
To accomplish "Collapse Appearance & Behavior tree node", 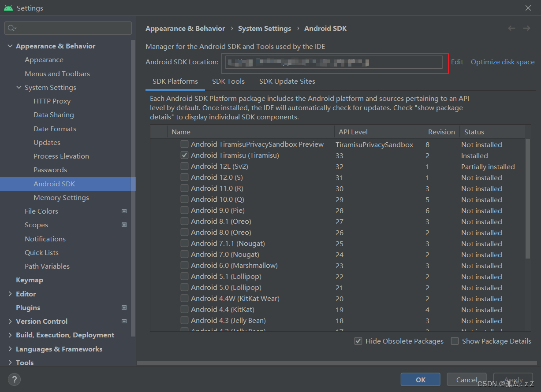I will coord(10,46).
